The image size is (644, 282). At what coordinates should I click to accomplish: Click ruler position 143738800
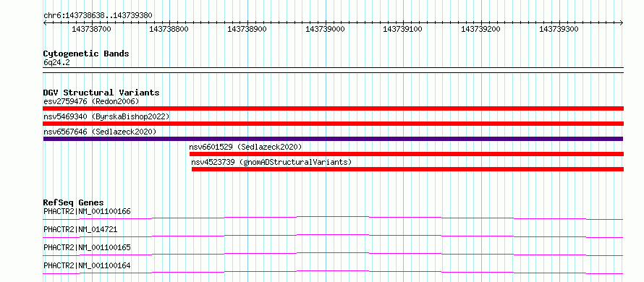pos(169,29)
